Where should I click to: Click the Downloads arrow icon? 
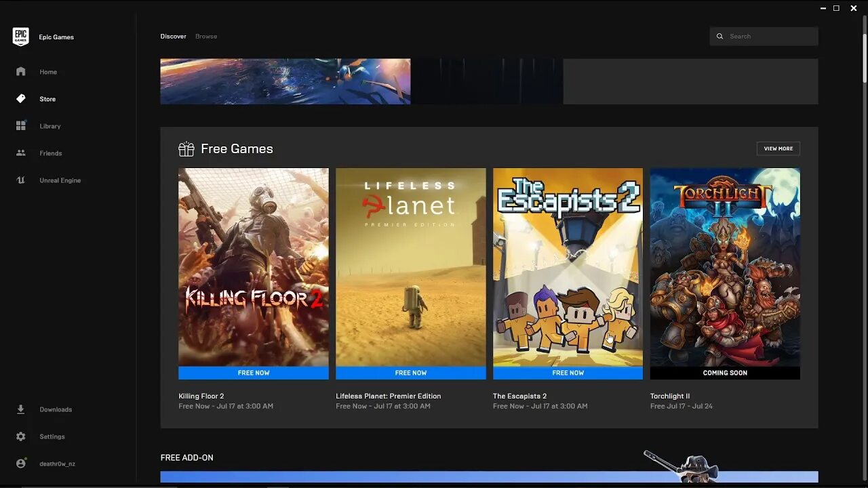(x=21, y=409)
